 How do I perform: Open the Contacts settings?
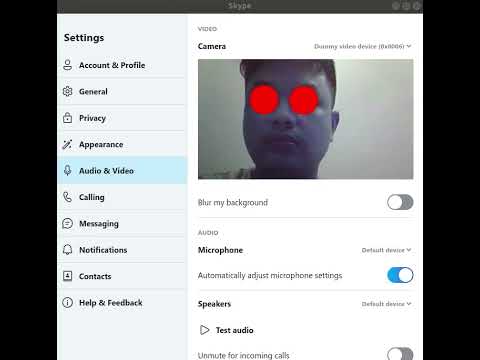click(x=122, y=276)
